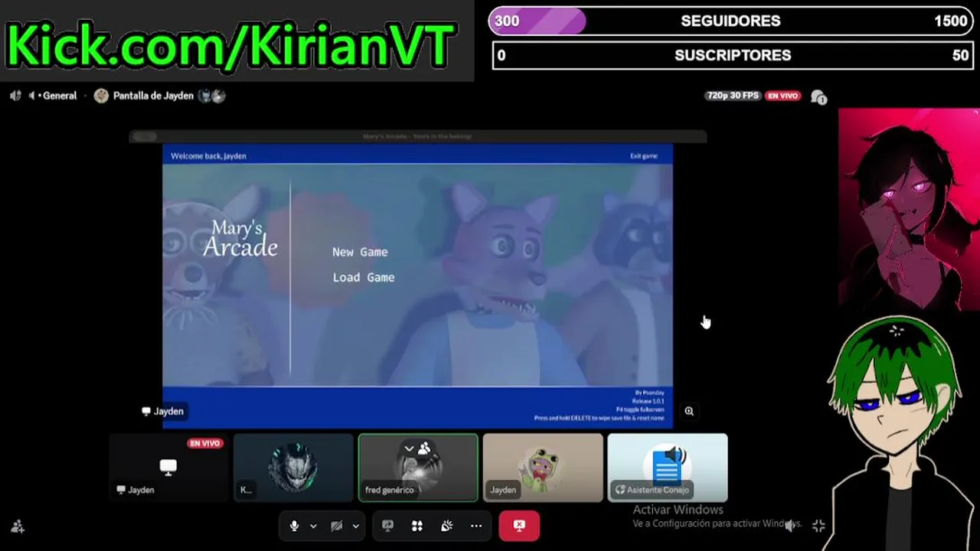
Task: Open the microphone options dropdown arrow
Action: click(x=313, y=527)
